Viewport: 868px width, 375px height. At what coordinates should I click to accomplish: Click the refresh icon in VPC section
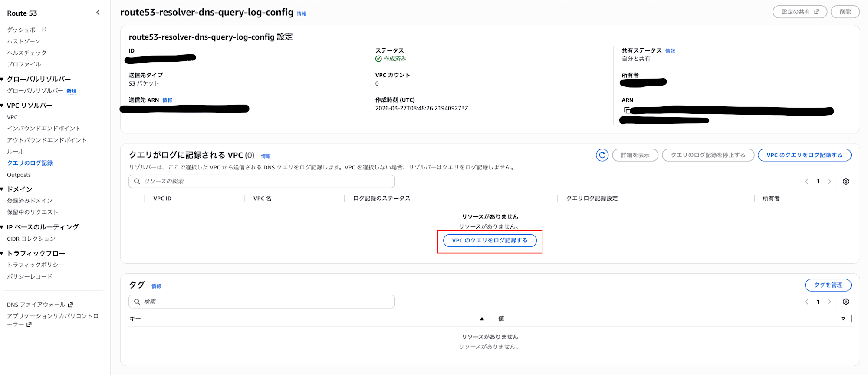[x=602, y=155]
